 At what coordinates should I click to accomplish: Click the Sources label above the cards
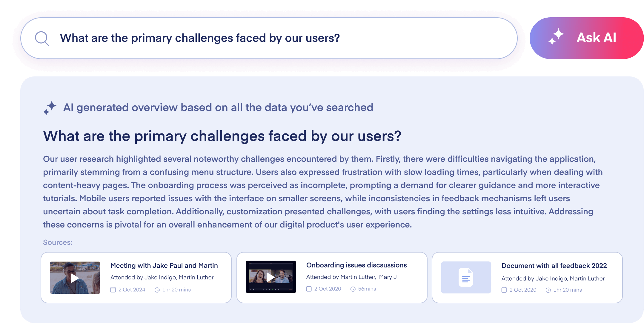(57, 242)
